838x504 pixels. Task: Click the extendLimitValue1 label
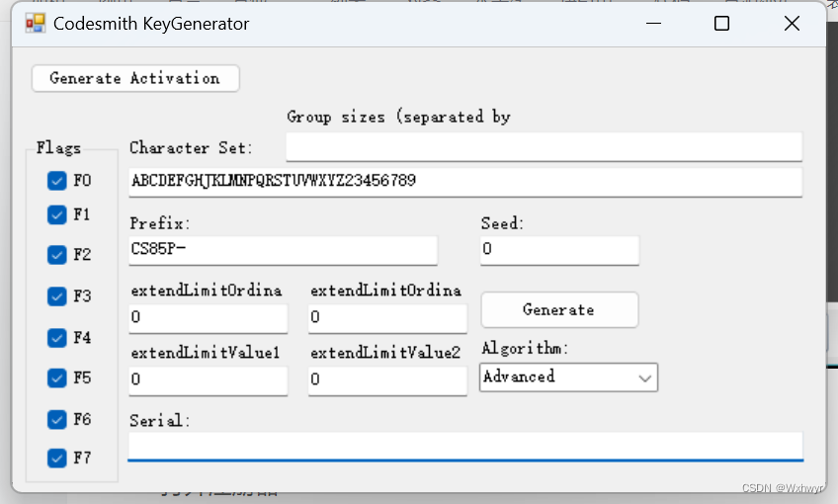(206, 353)
